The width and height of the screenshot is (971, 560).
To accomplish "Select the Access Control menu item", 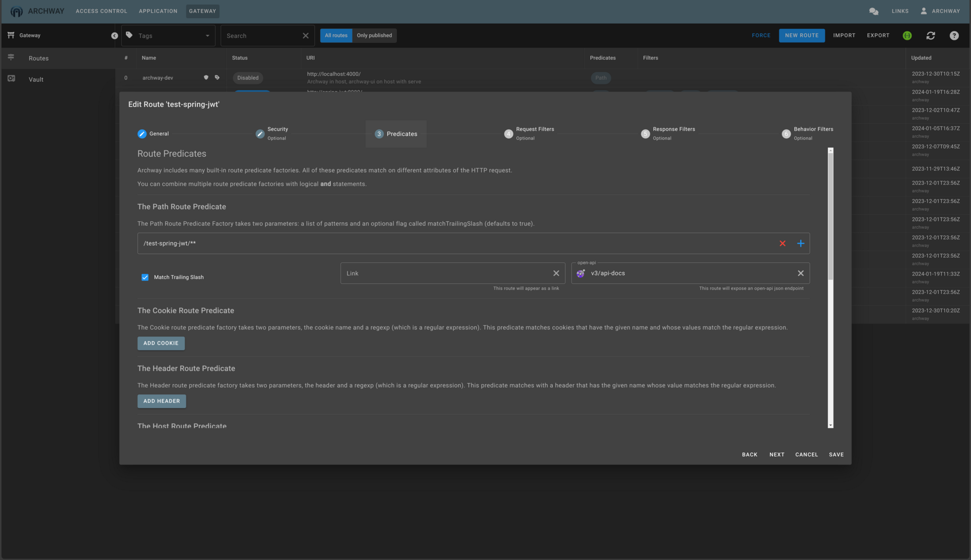I will click(x=101, y=11).
